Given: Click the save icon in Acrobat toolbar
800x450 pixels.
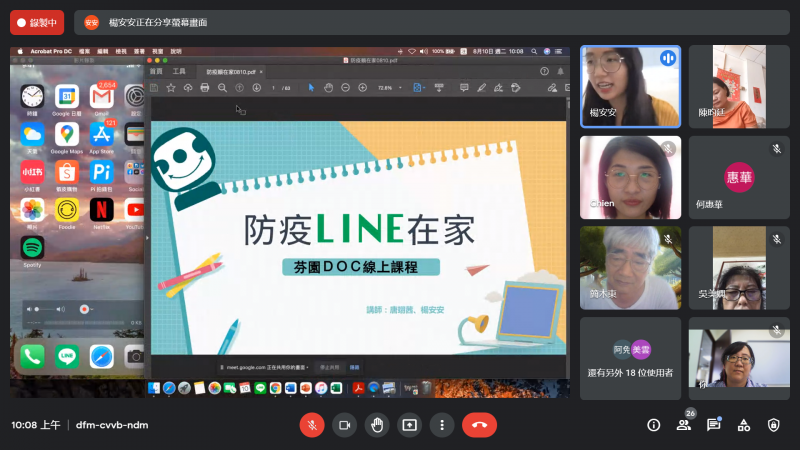Looking at the screenshot, I should tap(154, 88).
